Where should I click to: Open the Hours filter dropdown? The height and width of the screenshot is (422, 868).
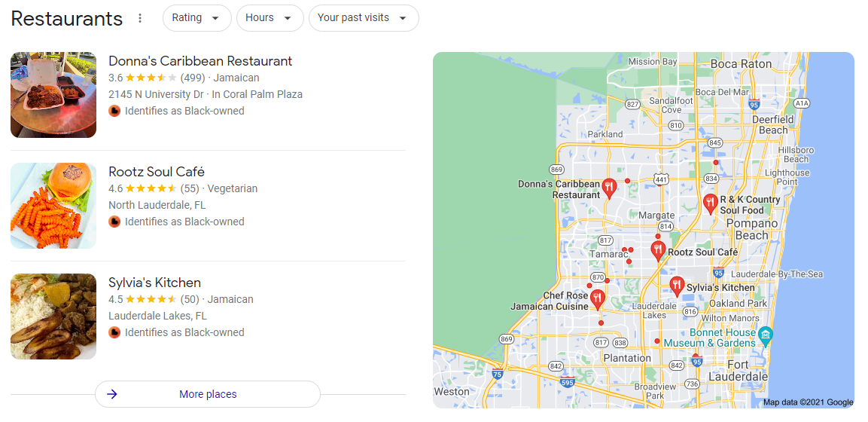click(270, 18)
